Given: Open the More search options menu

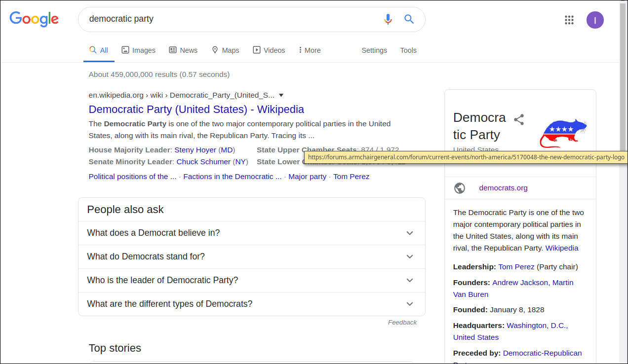Looking at the screenshot, I should [310, 50].
